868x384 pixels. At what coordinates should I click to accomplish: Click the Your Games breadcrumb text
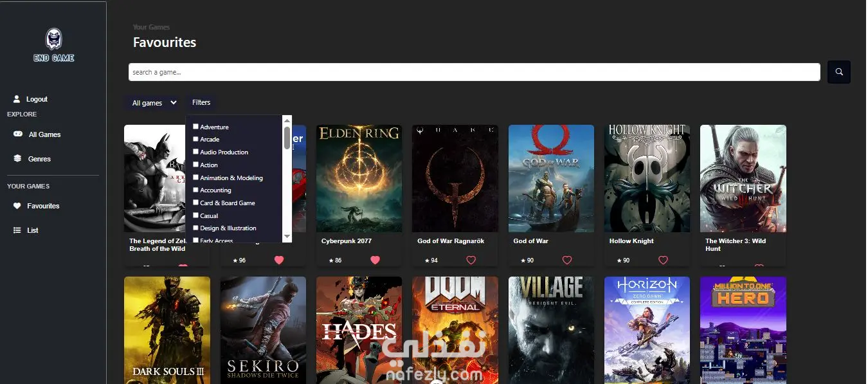pos(151,27)
